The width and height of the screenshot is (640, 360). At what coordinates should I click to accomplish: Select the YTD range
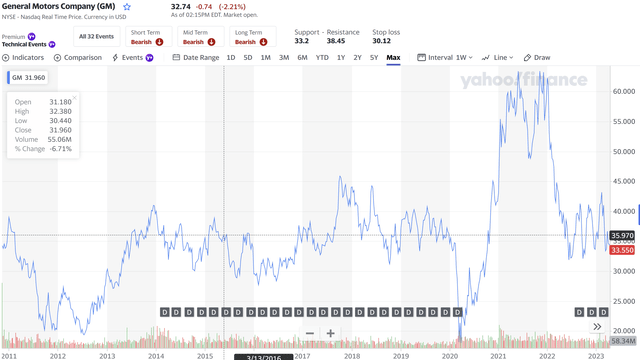point(322,58)
